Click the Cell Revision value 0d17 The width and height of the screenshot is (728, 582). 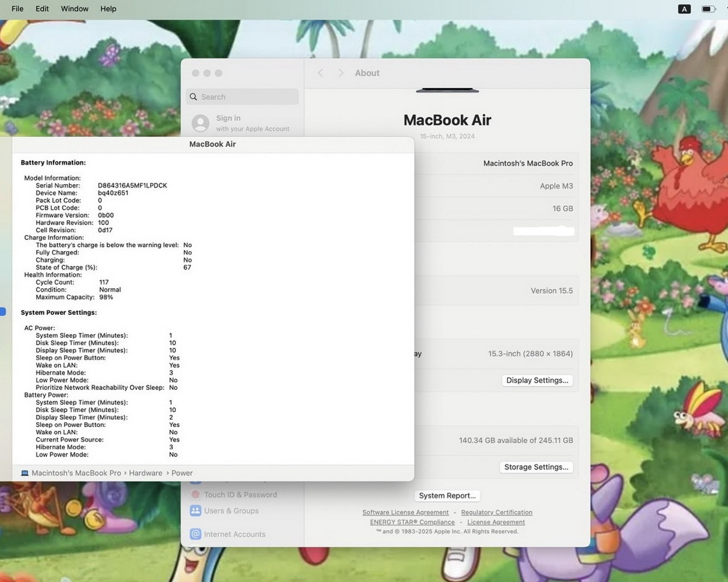(105, 230)
